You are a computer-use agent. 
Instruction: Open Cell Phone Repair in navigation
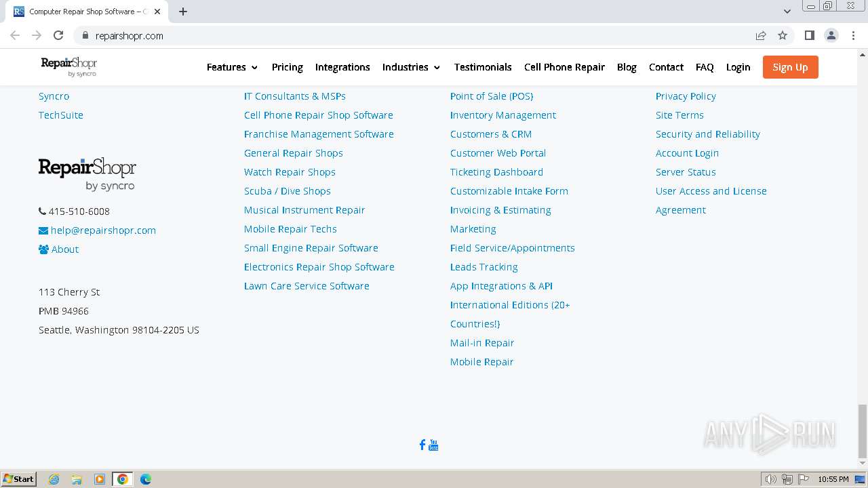tap(564, 67)
